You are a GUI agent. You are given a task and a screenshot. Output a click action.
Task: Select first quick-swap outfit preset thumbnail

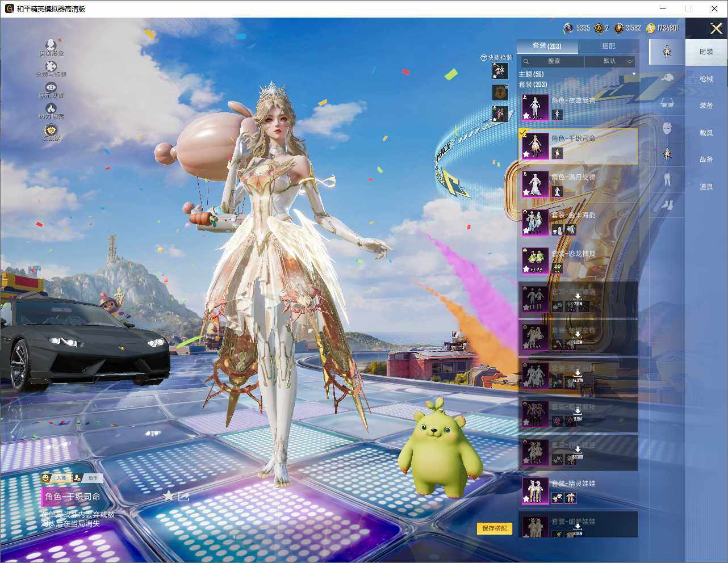[500, 71]
